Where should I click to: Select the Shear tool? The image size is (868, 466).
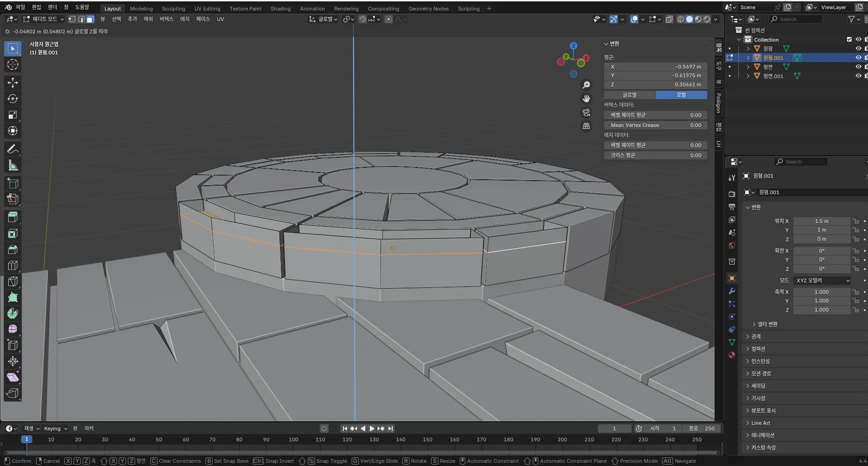(x=13, y=377)
